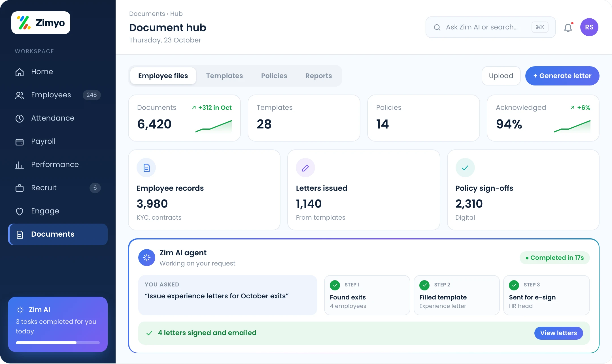The width and height of the screenshot is (612, 364).
Task: Click "4 letters signed and emailed" text
Action: click(207, 333)
